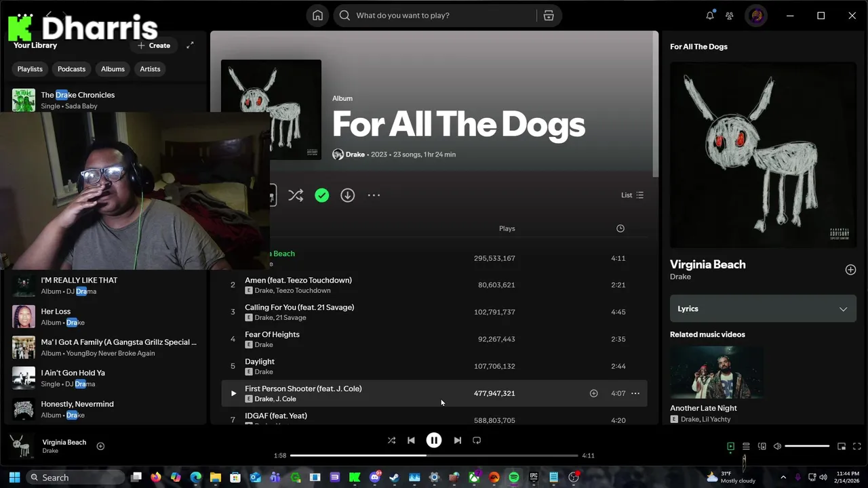Show hidden system tray icons
Viewport: 868px width, 488px height.
tap(783, 477)
